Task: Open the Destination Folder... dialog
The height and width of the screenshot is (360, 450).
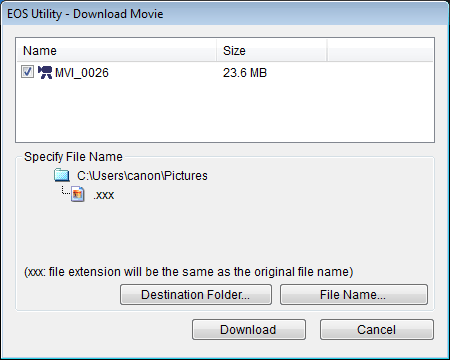Action: click(196, 295)
